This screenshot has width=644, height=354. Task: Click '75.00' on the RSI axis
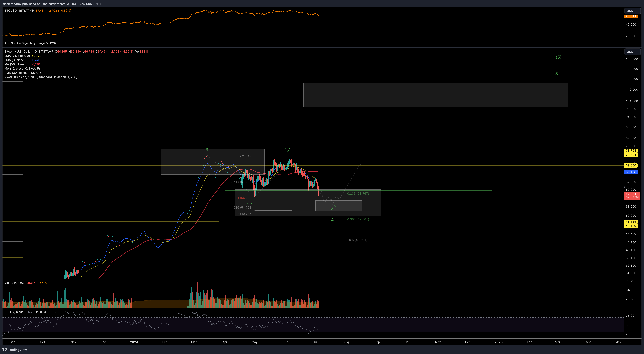click(x=630, y=316)
